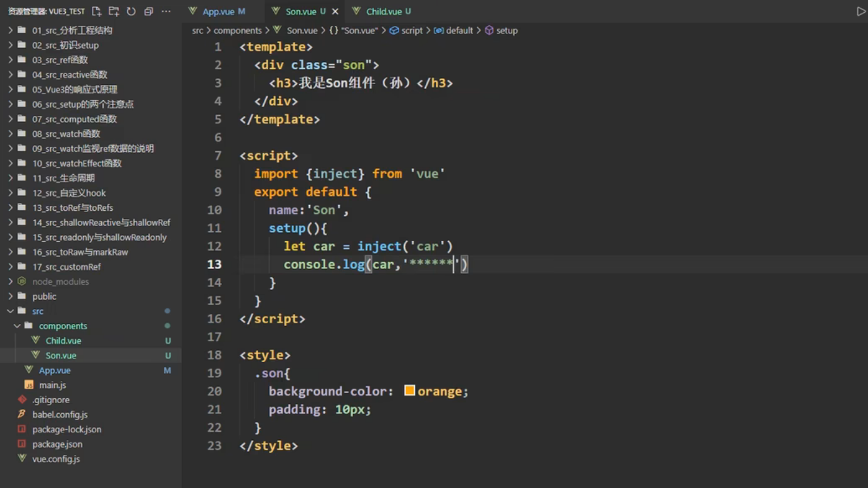This screenshot has width=868, height=488.
Task: Collapse all folders in explorer icon
Action: click(149, 11)
